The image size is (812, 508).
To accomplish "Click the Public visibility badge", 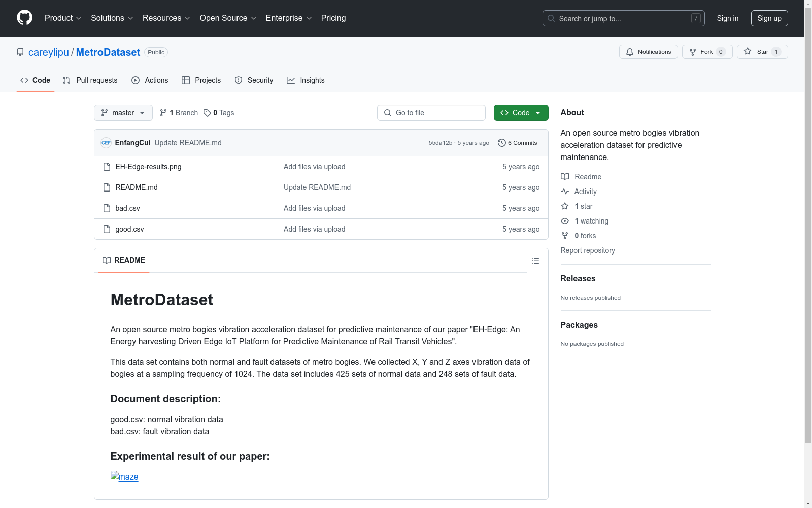I will (156, 52).
